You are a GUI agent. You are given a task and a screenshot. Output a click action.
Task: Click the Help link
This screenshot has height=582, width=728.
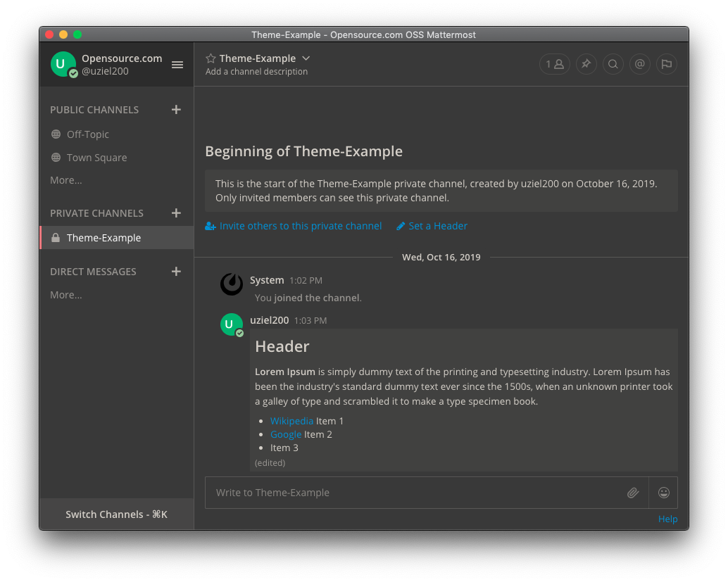point(667,519)
